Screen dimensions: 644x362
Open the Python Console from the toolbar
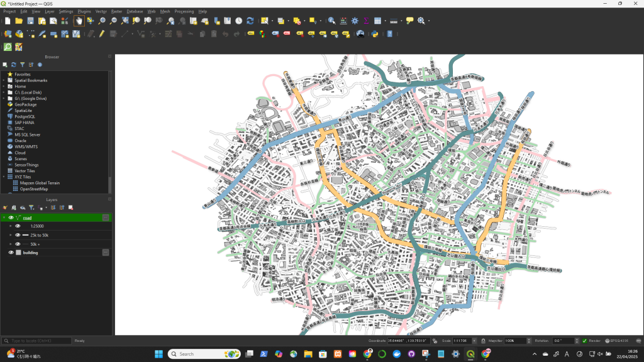[374, 34]
